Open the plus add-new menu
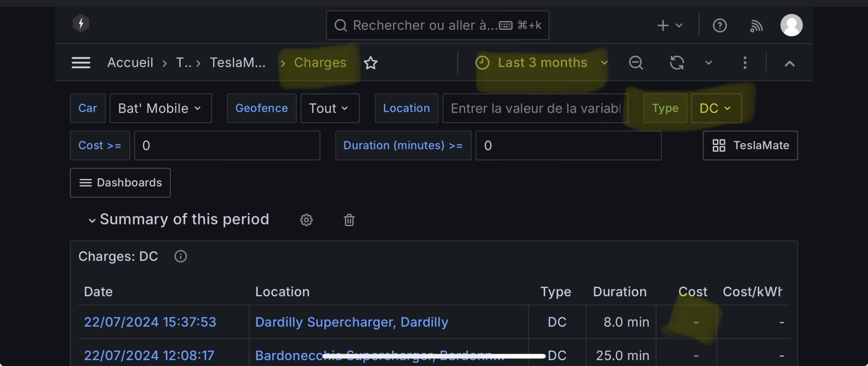 coord(669,25)
